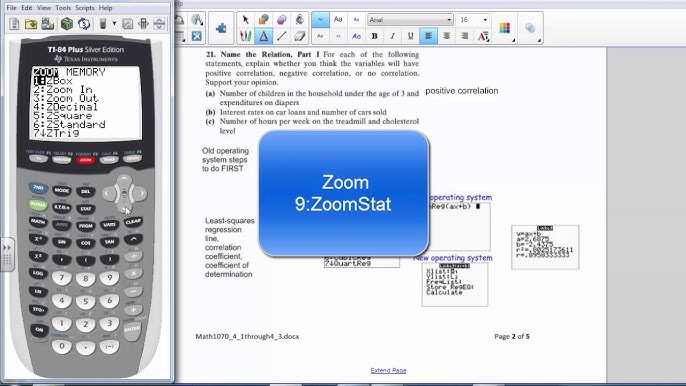
Task: Click the CLEAR key on the calculator
Action: [133, 222]
